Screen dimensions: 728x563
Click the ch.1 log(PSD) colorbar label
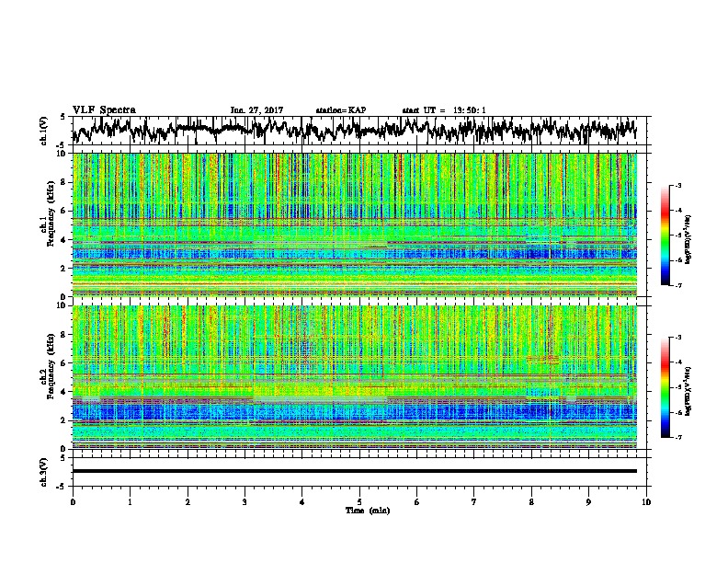click(688, 239)
